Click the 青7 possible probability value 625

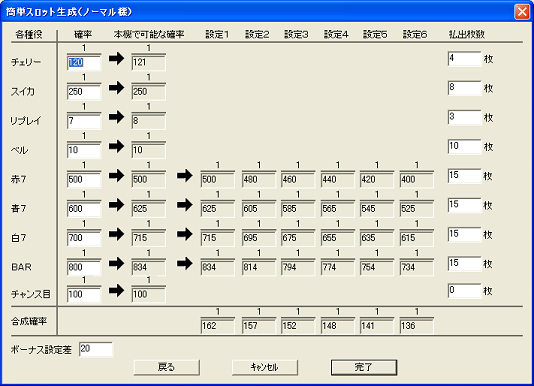click(x=148, y=209)
